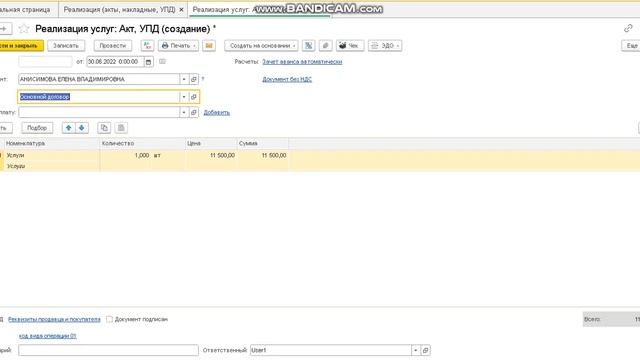Click the Цена column header
This screenshot has width=640, height=360.
click(211, 143)
